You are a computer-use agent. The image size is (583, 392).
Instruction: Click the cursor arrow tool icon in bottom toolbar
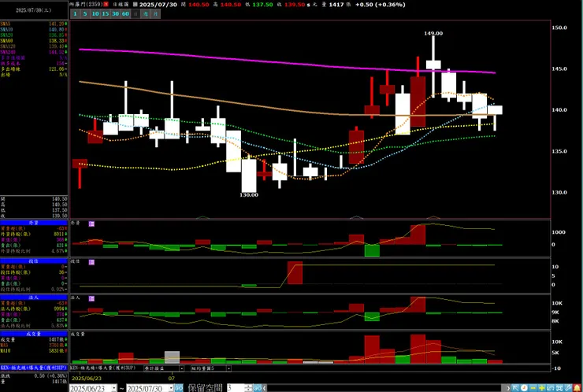point(515,388)
